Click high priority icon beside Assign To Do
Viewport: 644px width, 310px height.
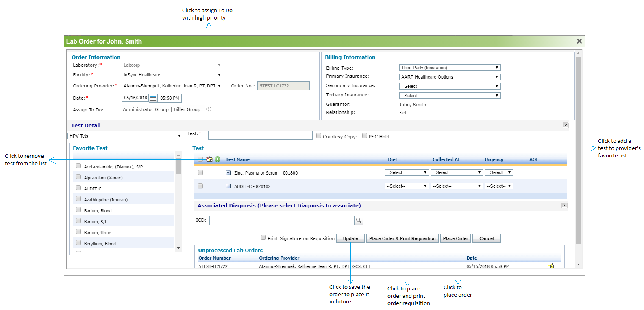pos(209,109)
